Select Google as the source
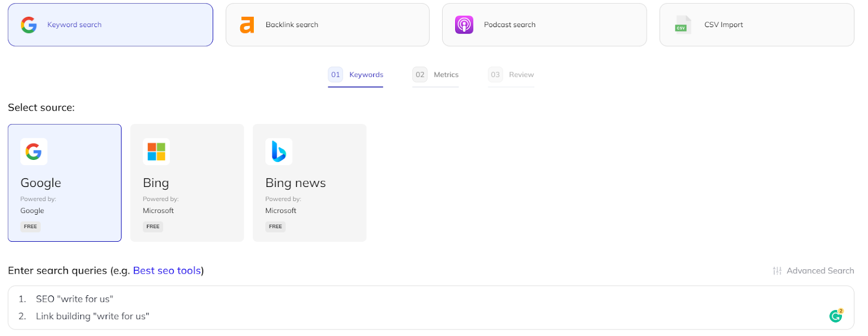 [x=65, y=183]
